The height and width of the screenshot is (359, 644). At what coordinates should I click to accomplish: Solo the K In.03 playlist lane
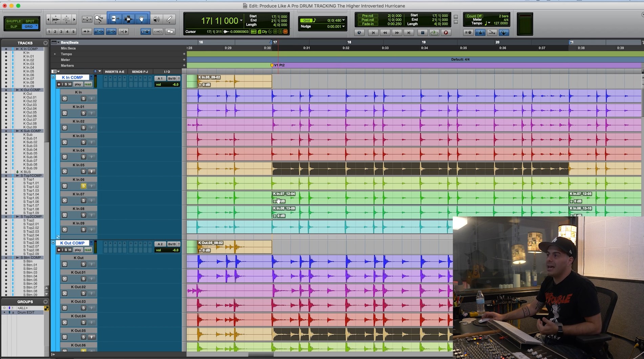(x=83, y=142)
